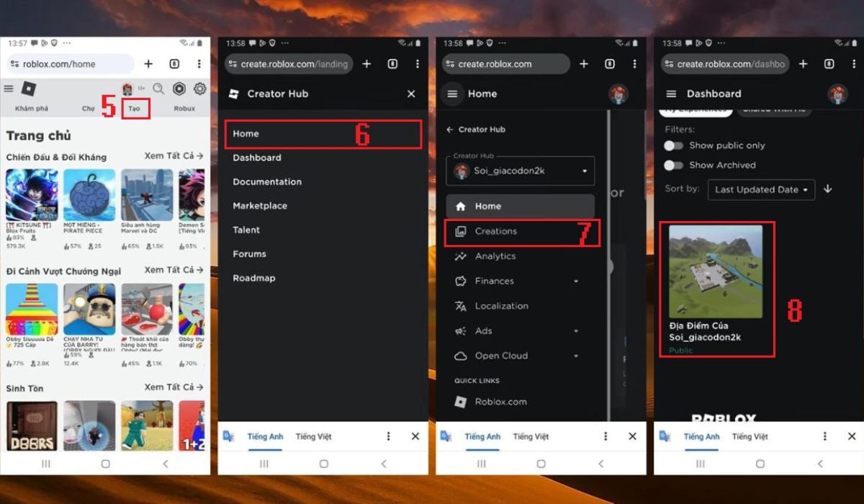Viewport: 864px width, 504px height.
Task: Tap the Creator Hub logo in the menu header
Action: click(x=233, y=94)
